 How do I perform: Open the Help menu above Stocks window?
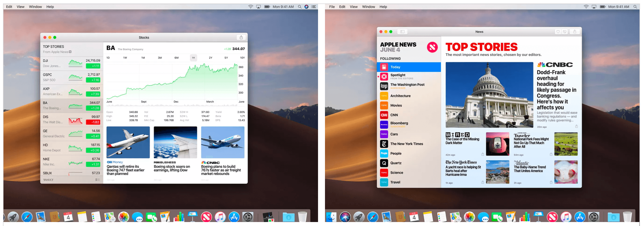50,7
